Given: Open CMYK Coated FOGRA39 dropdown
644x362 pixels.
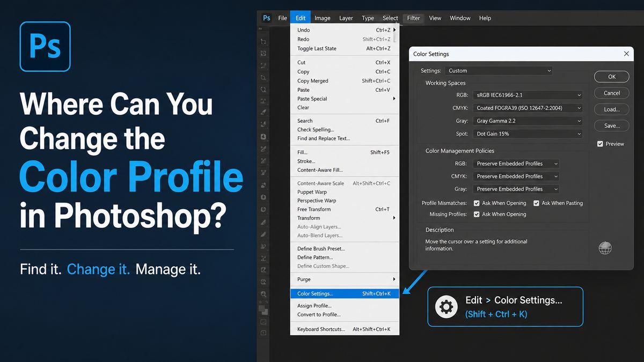Looking at the screenshot, I should tap(528, 108).
